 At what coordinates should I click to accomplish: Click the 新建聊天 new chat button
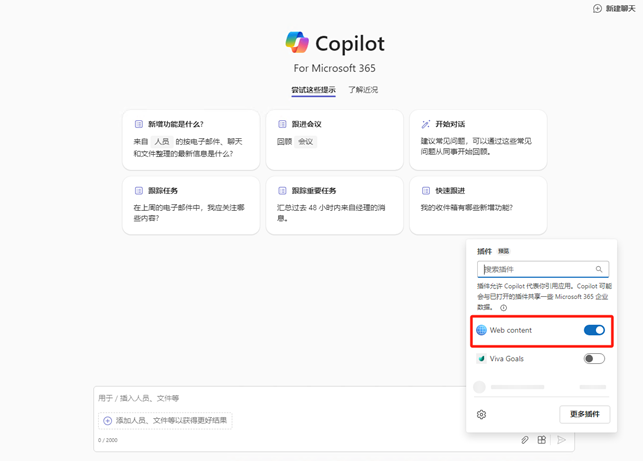[614, 9]
